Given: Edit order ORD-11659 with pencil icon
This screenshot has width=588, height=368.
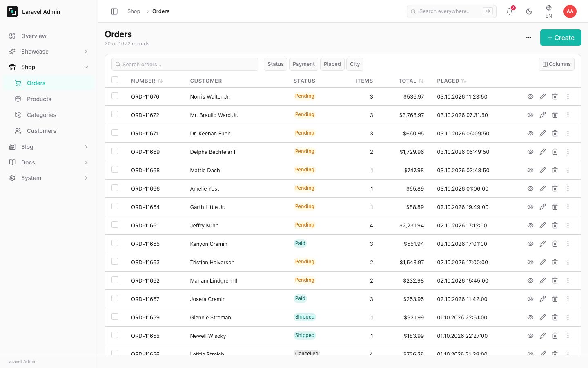Looking at the screenshot, I should click(543, 317).
